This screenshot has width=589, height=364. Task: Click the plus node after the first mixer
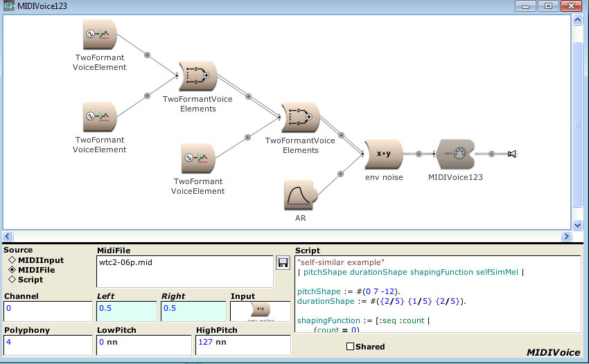coord(248,97)
